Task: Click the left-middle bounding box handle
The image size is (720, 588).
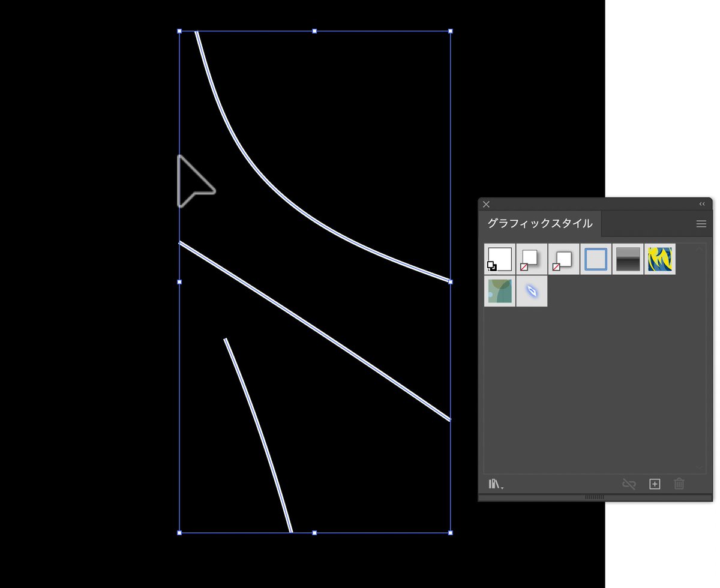Action: [179, 281]
